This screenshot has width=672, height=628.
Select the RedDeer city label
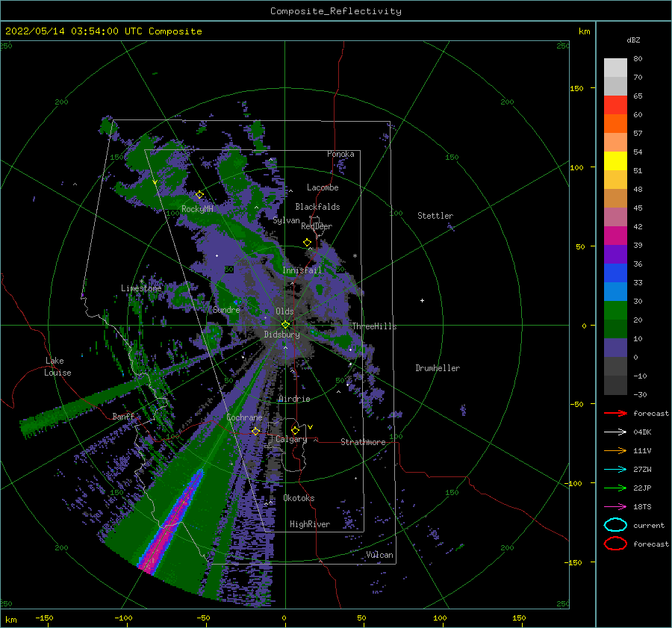[317, 226]
